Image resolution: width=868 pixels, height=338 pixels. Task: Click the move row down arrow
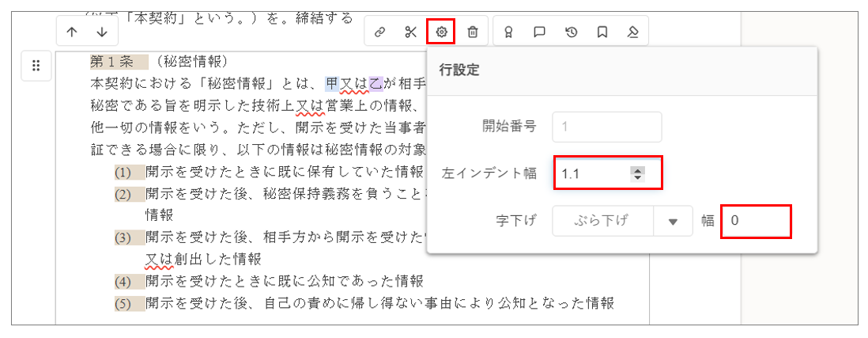102,32
